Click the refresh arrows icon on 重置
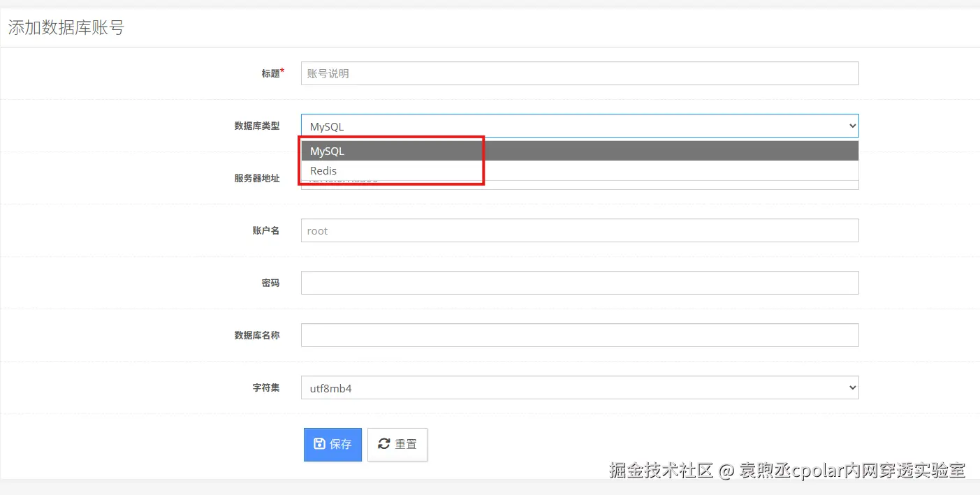This screenshot has height=495, width=980. coord(383,444)
